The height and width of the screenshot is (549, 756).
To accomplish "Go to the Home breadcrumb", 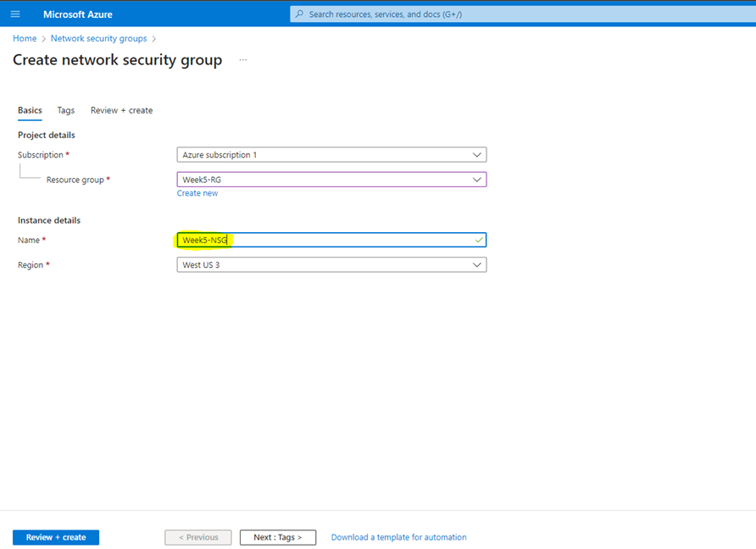I will tap(25, 39).
